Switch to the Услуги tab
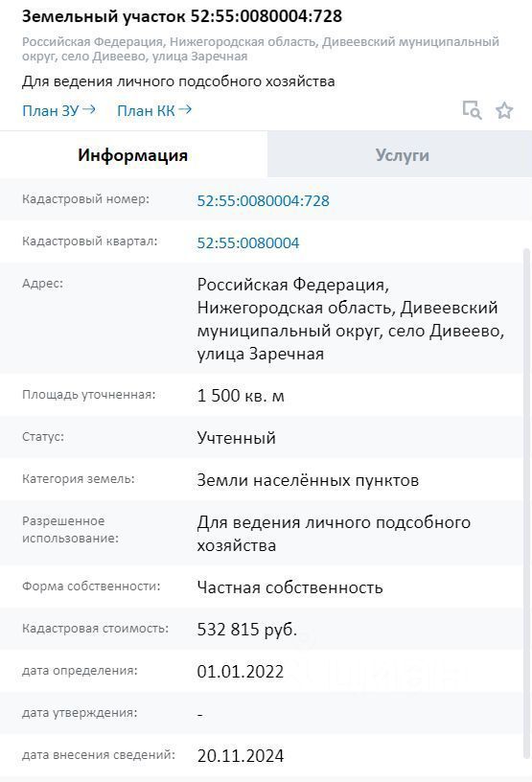 click(402, 154)
